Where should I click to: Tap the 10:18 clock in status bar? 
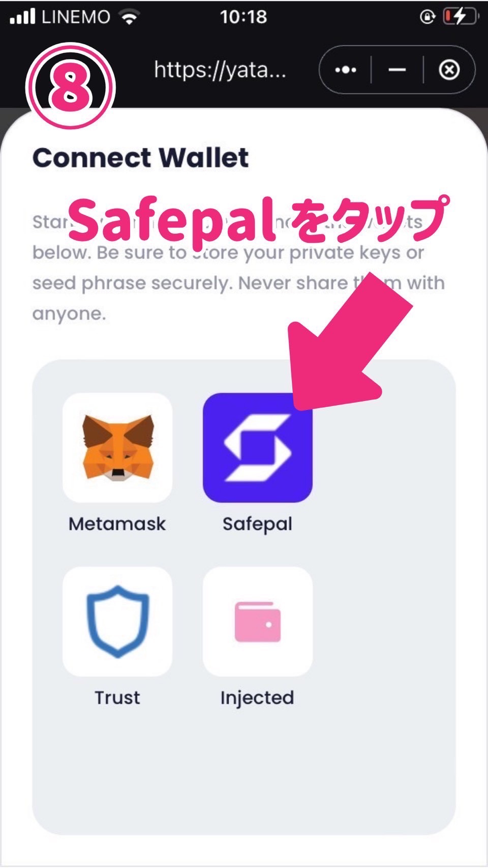[243, 17]
